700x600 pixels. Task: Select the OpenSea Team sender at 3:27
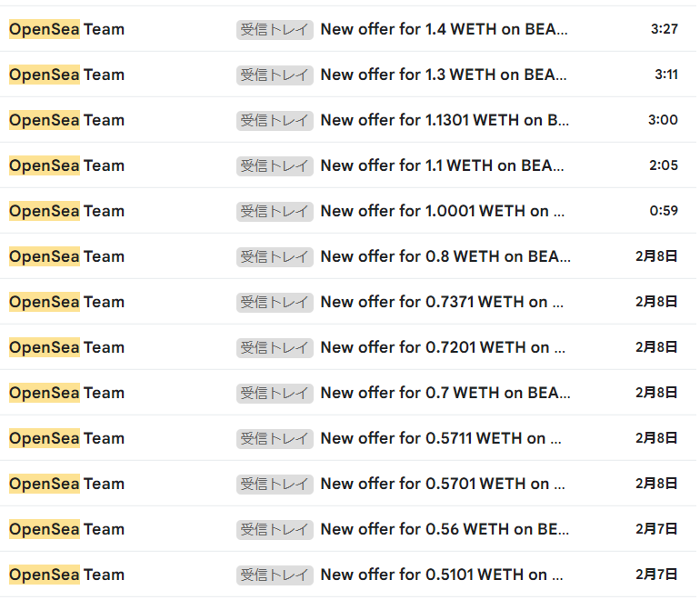(67, 29)
